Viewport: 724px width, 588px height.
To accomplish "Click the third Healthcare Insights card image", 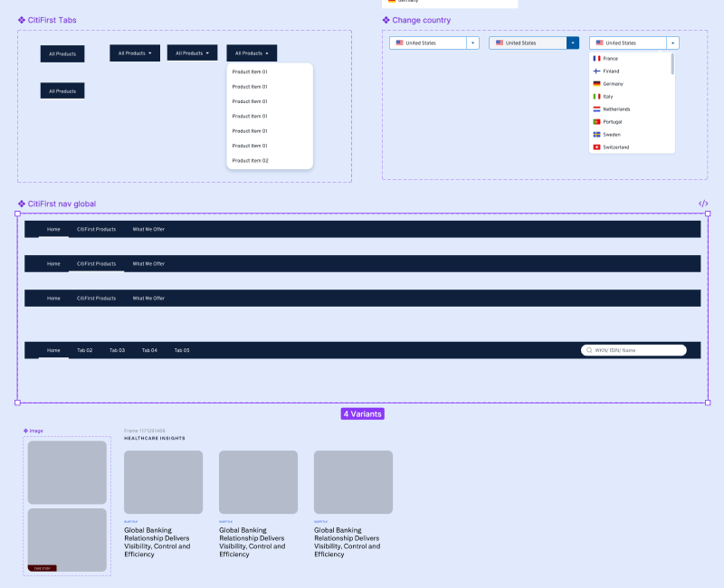I will 353,482.
